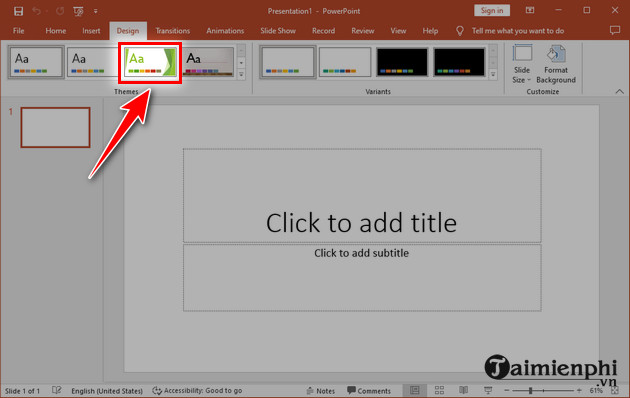The width and height of the screenshot is (630, 398).
Task: Select slide 1 thumbnail in panel
Action: (x=55, y=127)
